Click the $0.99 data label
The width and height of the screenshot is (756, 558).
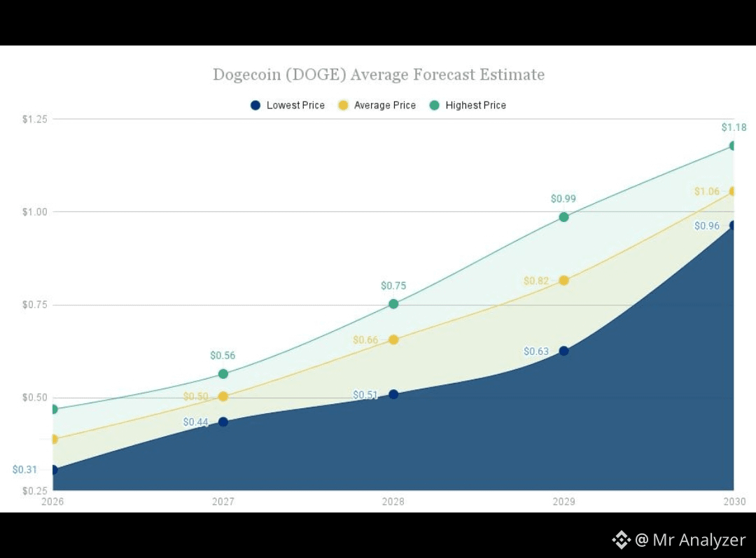coord(563,199)
